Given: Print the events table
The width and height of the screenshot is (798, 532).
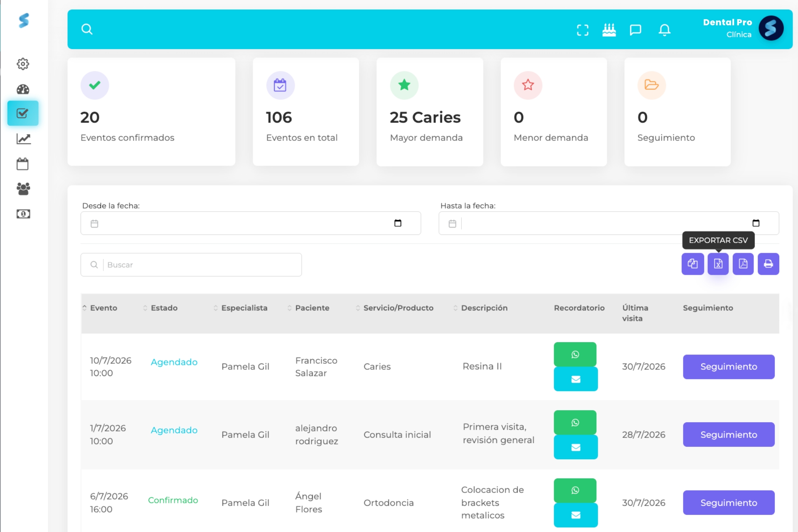Looking at the screenshot, I should [x=768, y=264].
